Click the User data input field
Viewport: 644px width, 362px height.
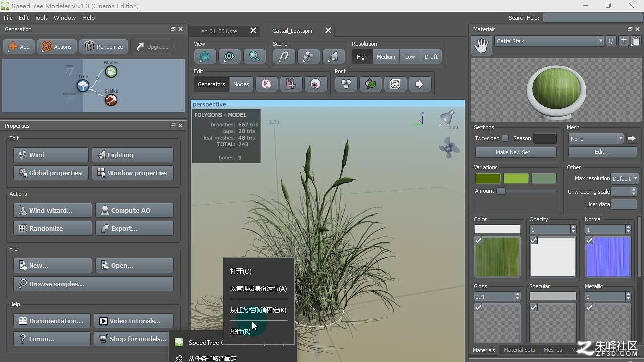coord(624,204)
